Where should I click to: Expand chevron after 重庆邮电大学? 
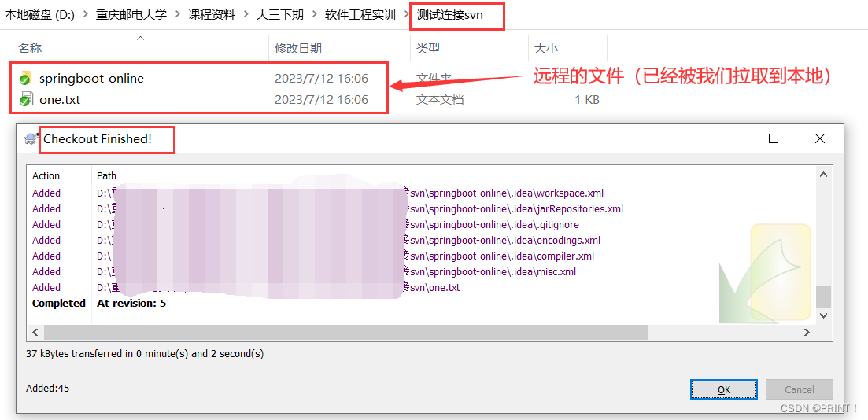(x=178, y=15)
